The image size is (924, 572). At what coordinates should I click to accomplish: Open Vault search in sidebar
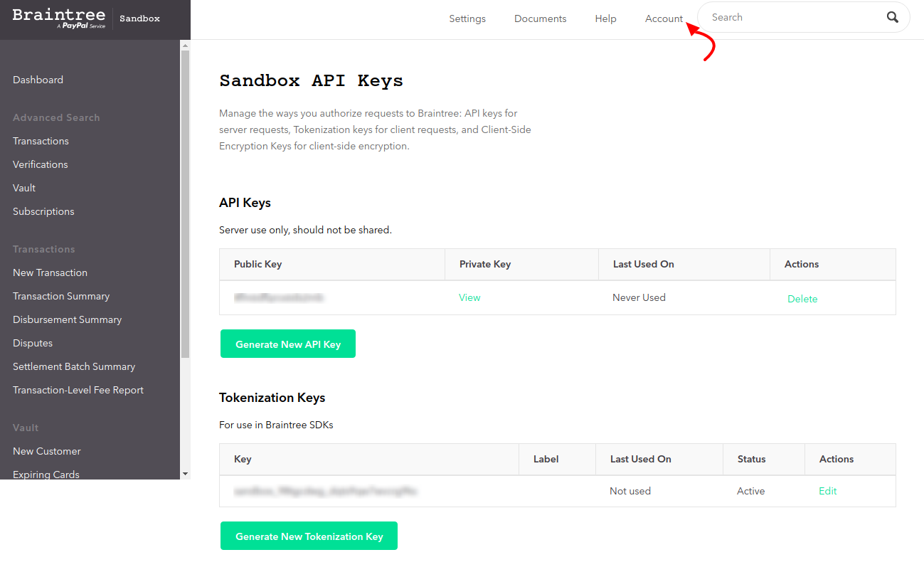point(24,188)
